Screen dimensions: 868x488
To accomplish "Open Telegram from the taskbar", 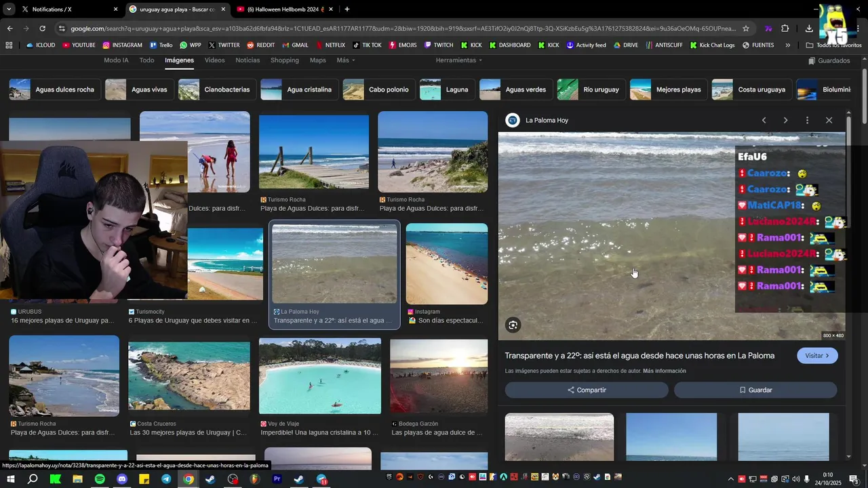I will pos(166,479).
